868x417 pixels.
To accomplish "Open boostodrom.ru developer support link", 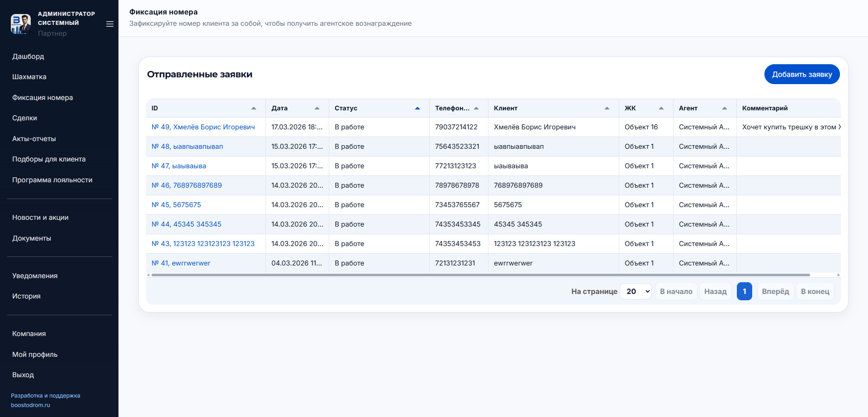I will pyautogui.click(x=30, y=405).
